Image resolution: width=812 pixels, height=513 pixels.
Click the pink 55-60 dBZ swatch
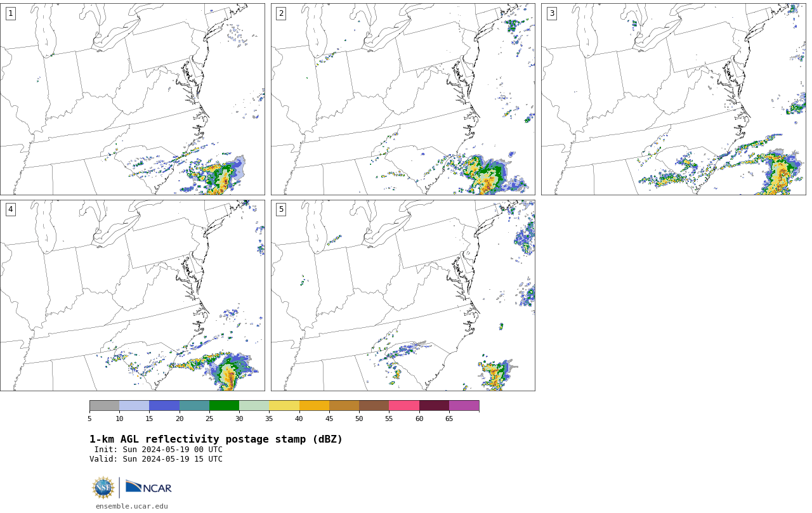point(404,406)
